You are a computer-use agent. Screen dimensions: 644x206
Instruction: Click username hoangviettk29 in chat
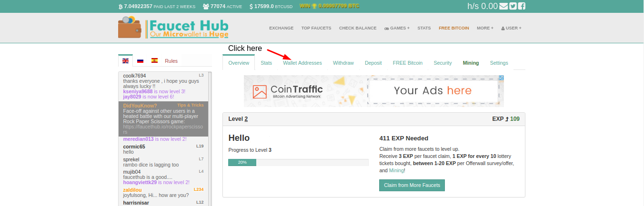[x=140, y=182]
